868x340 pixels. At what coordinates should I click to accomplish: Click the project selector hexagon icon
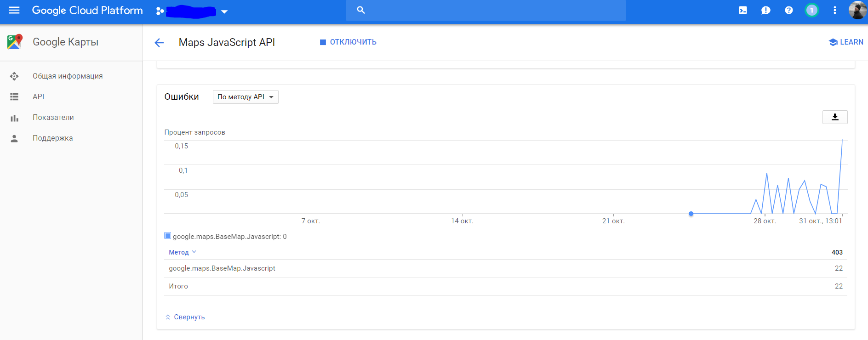[x=160, y=11]
